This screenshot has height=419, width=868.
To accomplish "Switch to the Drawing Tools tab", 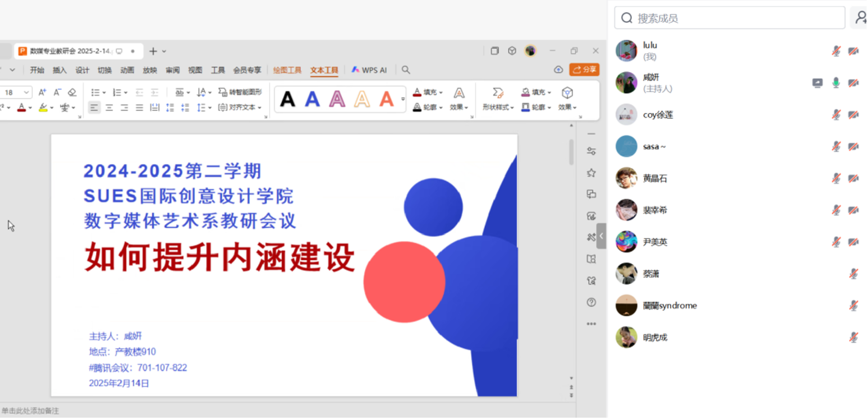I will 287,70.
